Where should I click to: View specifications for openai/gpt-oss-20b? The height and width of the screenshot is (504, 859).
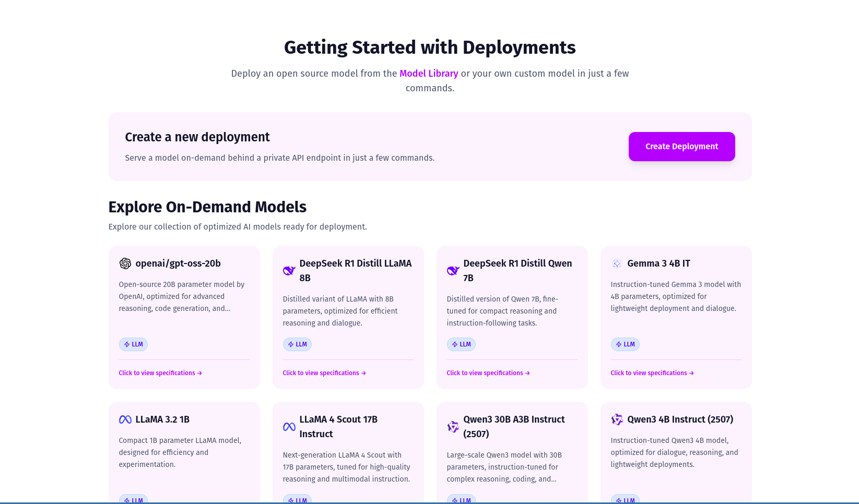(x=160, y=373)
